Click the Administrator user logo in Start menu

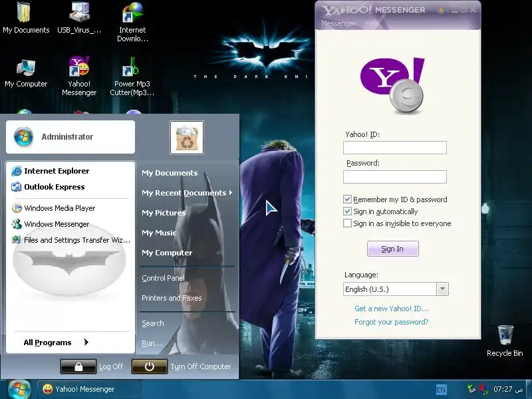pyautogui.click(x=23, y=137)
